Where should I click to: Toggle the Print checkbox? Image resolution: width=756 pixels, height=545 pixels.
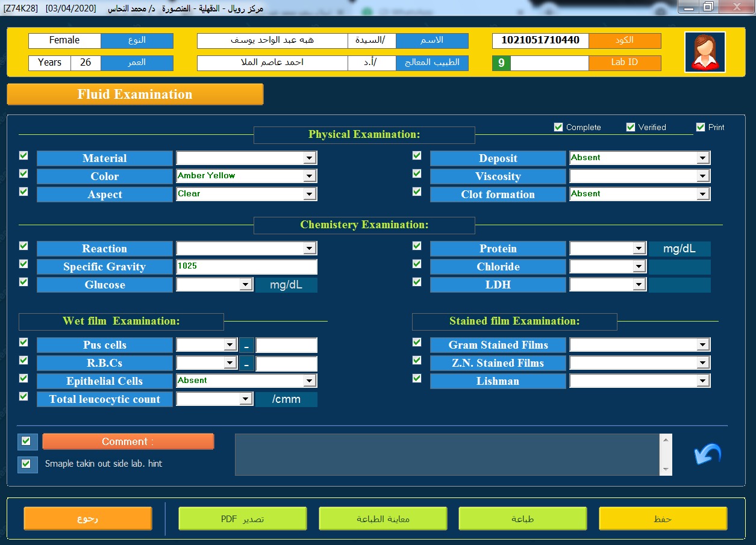point(701,127)
